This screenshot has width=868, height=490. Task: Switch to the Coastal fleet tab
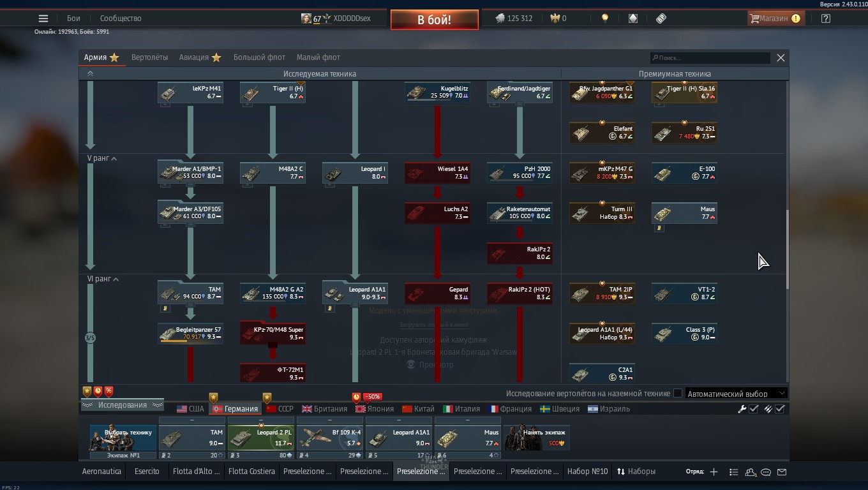(x=318, y=57)
